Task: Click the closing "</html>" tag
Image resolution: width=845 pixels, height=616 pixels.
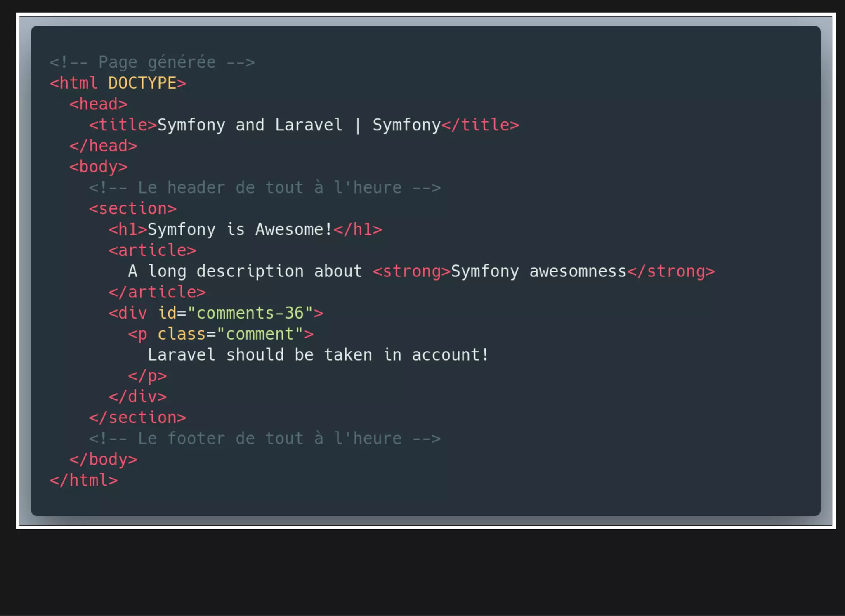Action: pyautogui.click(x=84, y=480)
